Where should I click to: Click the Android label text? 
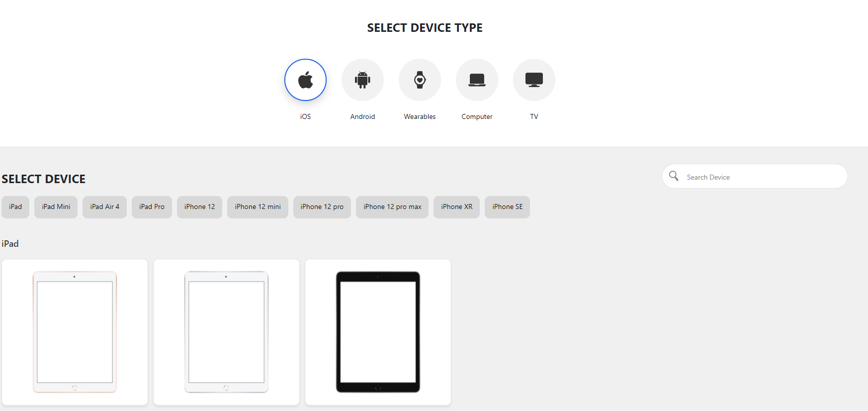pyautogui.click(x=362, y=116)
